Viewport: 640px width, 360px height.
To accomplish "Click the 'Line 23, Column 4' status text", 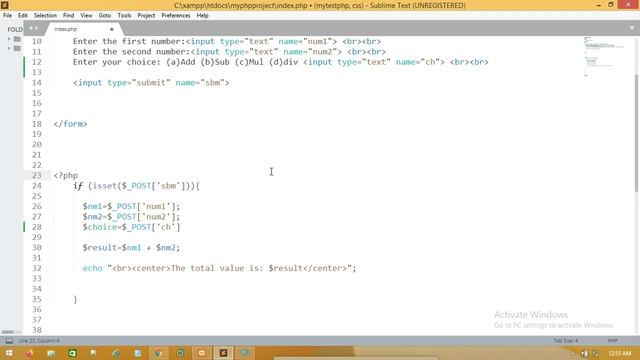I will [39, 341].
